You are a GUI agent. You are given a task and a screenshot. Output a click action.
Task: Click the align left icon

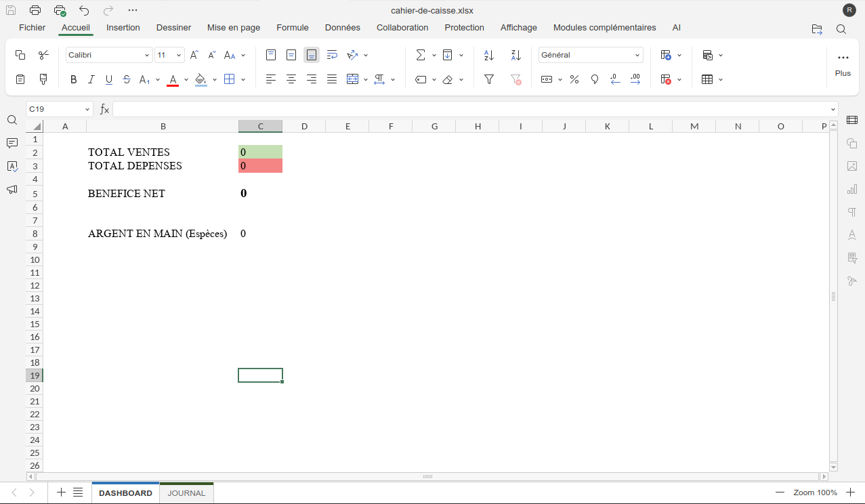(271, 79)
